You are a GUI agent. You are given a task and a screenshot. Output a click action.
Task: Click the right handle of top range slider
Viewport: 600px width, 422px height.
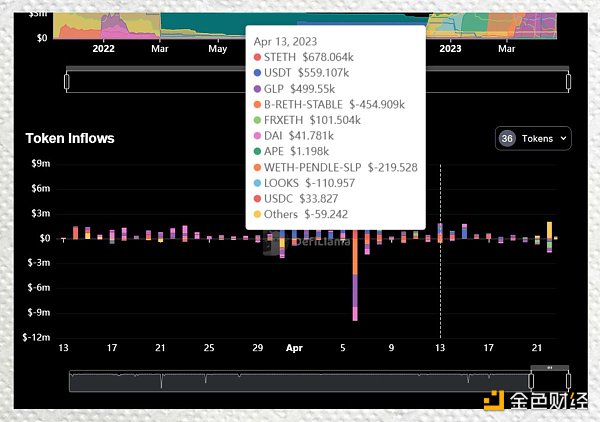567,81
